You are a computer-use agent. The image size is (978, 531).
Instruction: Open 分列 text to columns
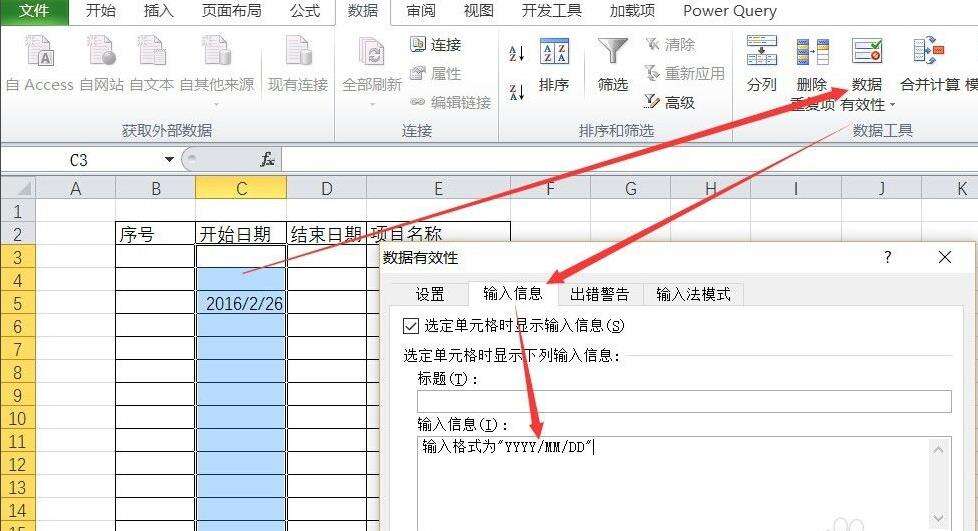coord(762,64)
